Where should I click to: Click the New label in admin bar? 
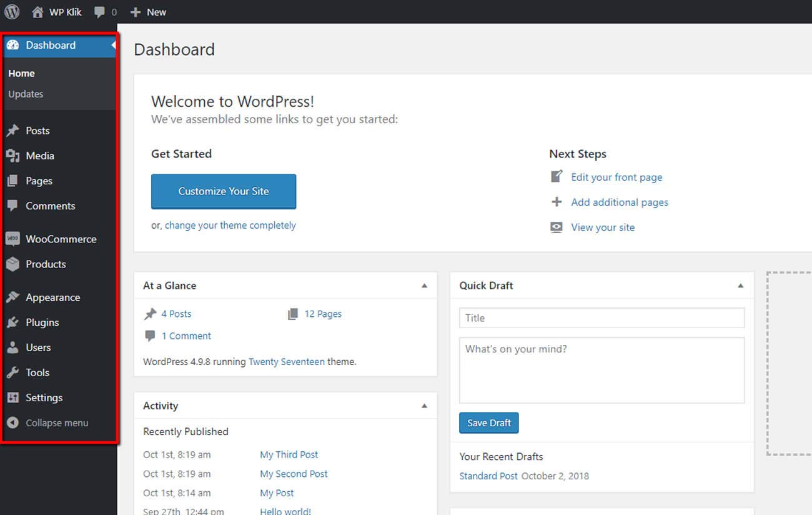click(x=156, y=12)
